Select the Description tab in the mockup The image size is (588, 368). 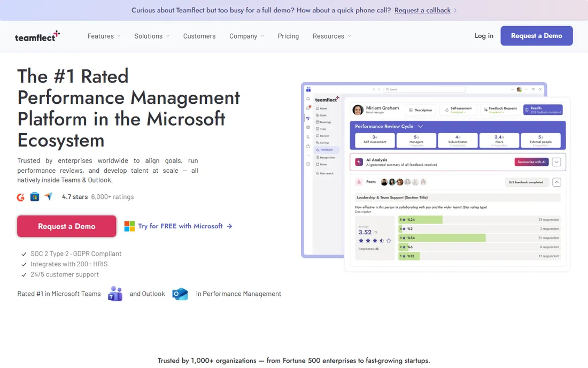[420, 110]
